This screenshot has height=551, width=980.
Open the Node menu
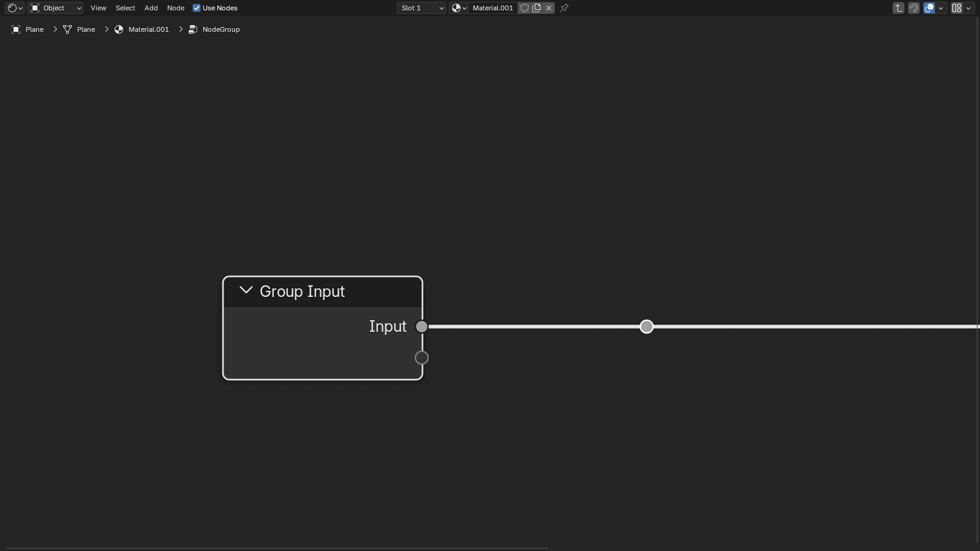point(175,8)
